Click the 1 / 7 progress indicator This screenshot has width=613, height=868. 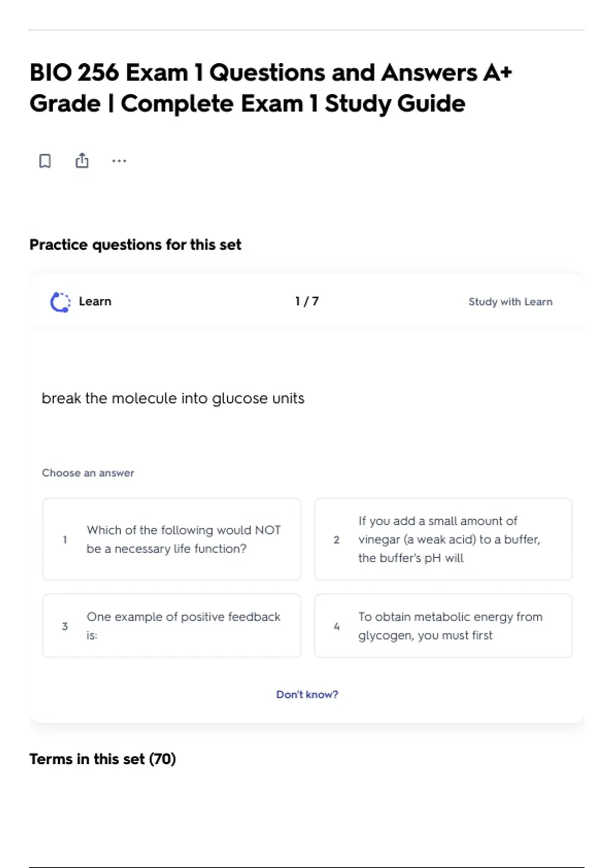click(x=307, y=301)
